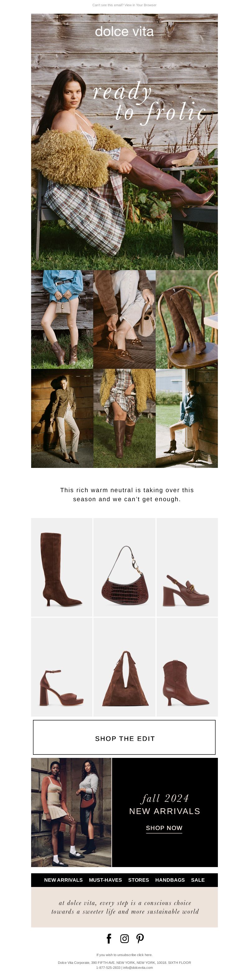Open Handbags from the navigation bar

point(170,880)
